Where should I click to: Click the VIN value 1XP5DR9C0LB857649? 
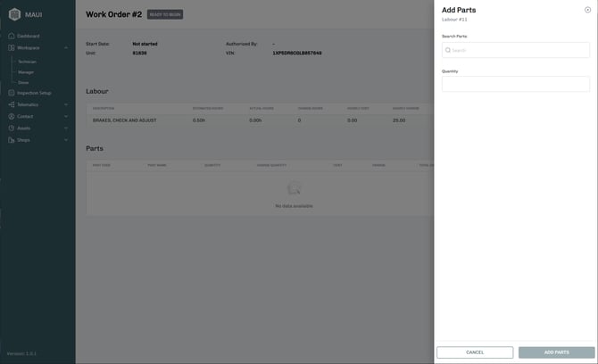(297, 53)
